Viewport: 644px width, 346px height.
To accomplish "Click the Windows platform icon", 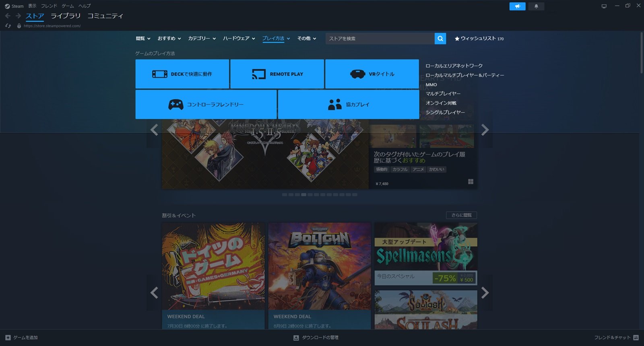I will pos(471,182).
